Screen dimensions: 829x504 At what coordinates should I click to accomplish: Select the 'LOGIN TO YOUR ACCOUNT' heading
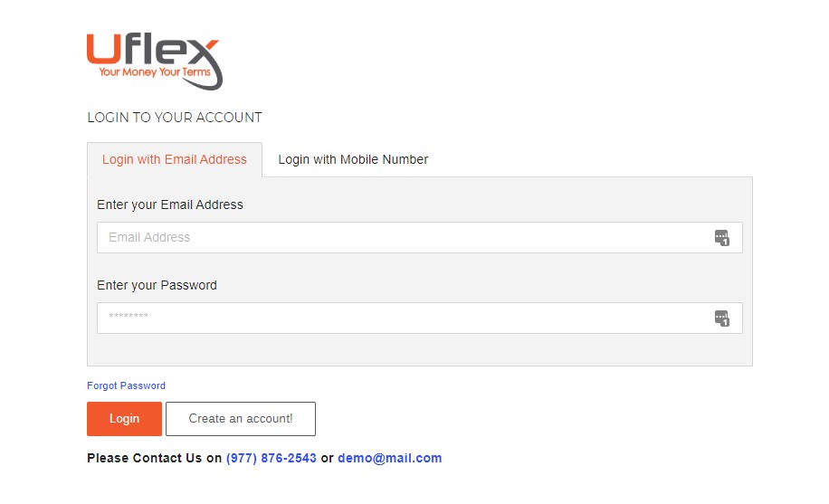point(175,118)
